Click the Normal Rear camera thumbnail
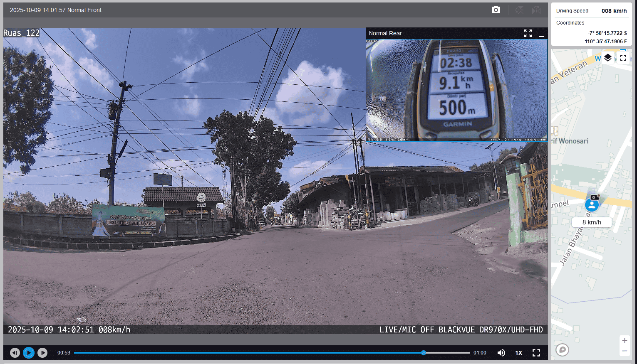Viewport: 637px width, 364px height. [456, 90]
